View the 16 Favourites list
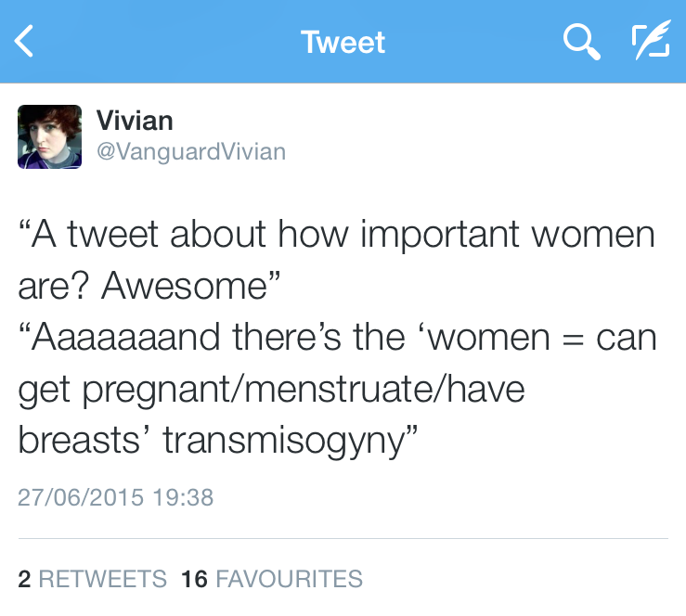This screenshot has height=616, width=686. point(272,580)
